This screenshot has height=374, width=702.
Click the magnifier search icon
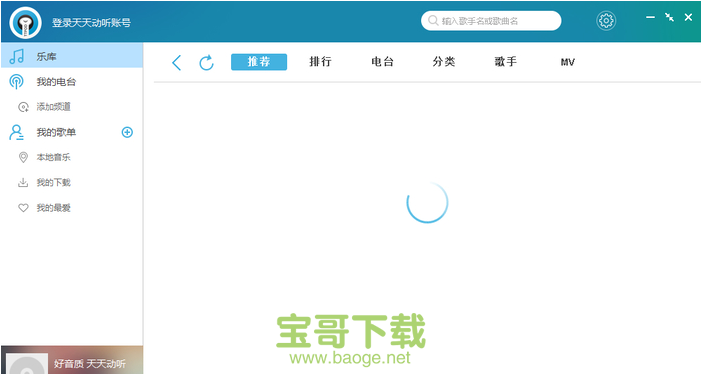pyautogui.click(x=433, y=21)
